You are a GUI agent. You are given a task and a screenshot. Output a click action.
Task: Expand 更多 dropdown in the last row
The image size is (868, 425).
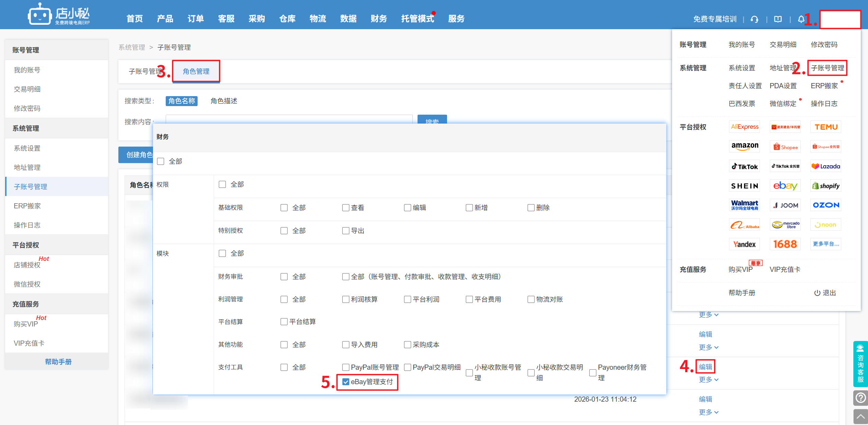(708, 412)
